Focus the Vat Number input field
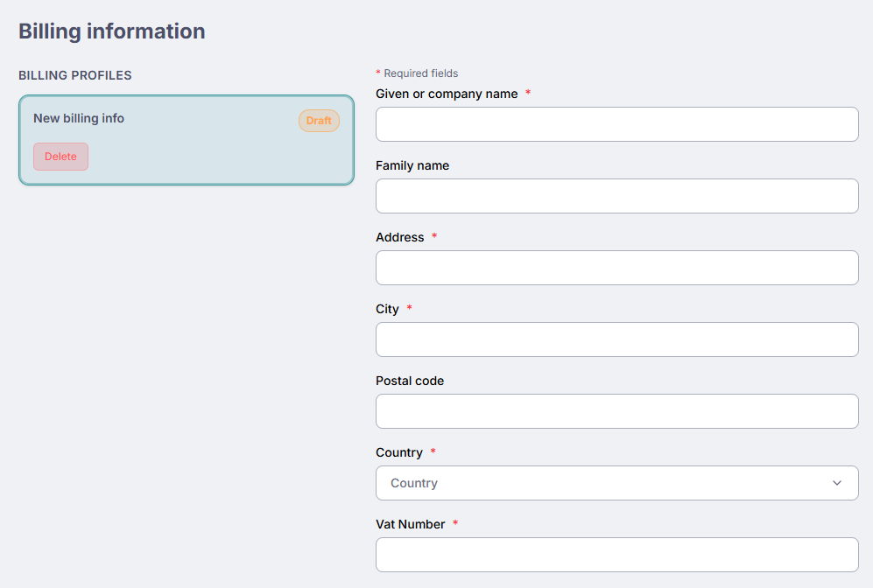 click(616, 555)
